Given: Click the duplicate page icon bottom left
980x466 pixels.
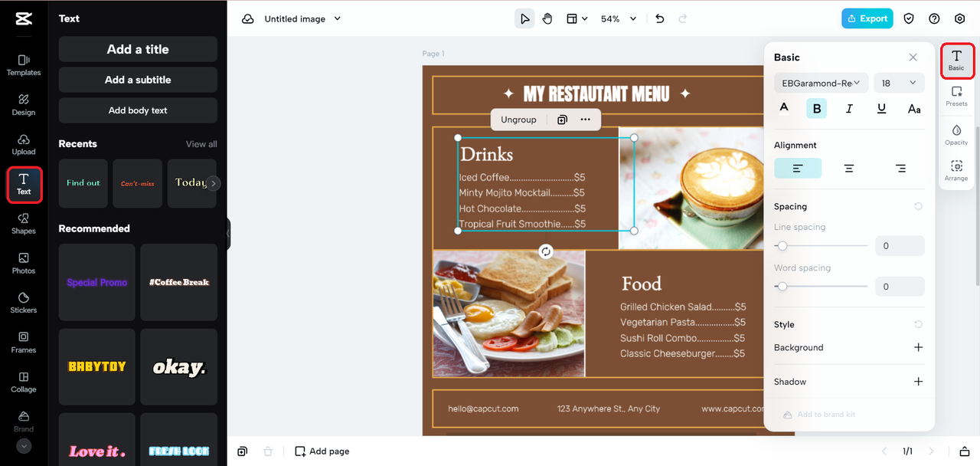Looking at the screenshot, I should [242, 451].
